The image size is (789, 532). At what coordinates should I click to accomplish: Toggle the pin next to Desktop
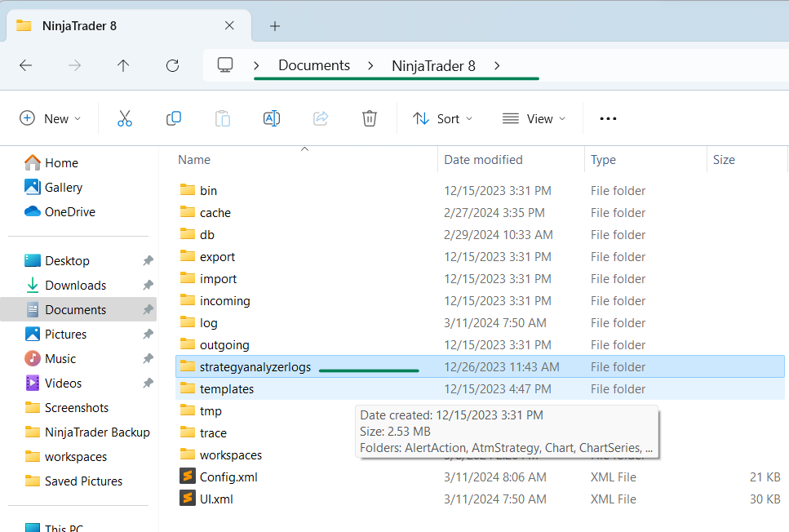pos(148,261)
